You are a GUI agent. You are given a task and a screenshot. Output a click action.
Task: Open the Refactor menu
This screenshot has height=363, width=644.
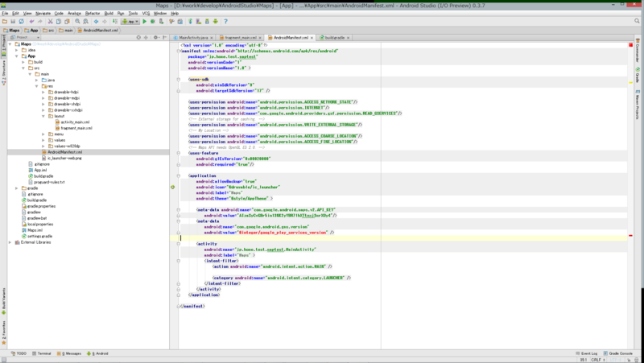point(93,13)
